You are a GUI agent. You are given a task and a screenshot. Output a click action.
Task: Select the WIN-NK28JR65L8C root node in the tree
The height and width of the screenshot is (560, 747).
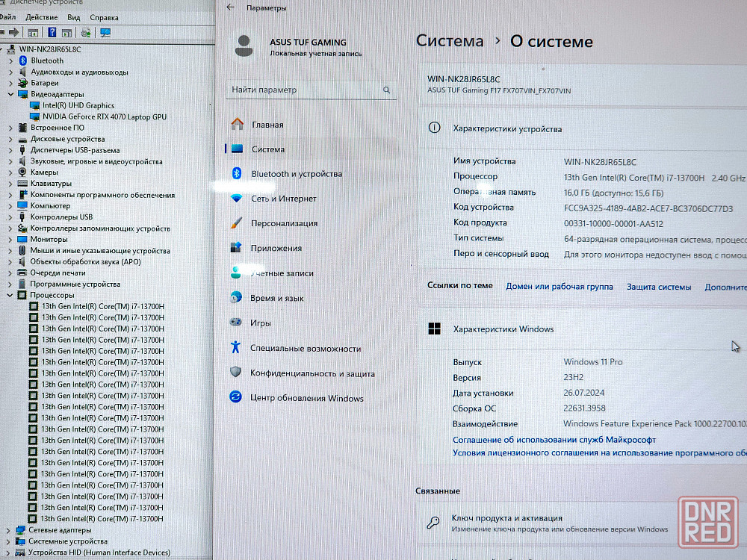coord(50,49)
